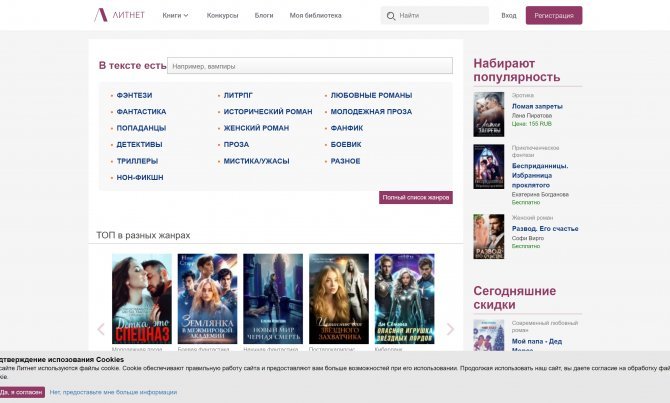Open the ФАНФИК genre

point(347,128)
